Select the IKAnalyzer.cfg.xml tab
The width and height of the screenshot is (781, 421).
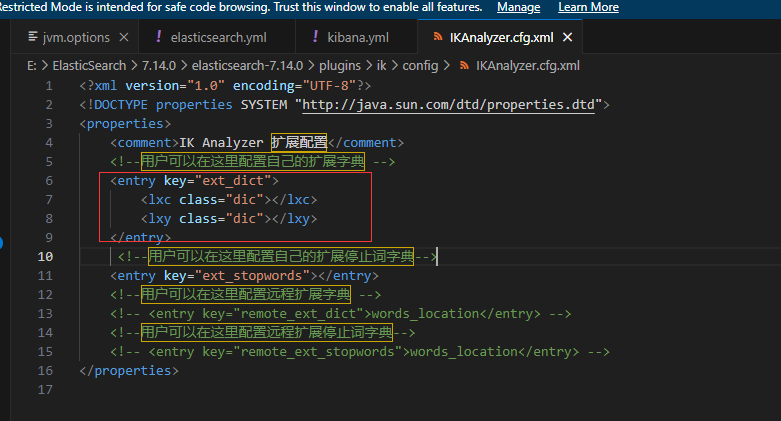501,37
